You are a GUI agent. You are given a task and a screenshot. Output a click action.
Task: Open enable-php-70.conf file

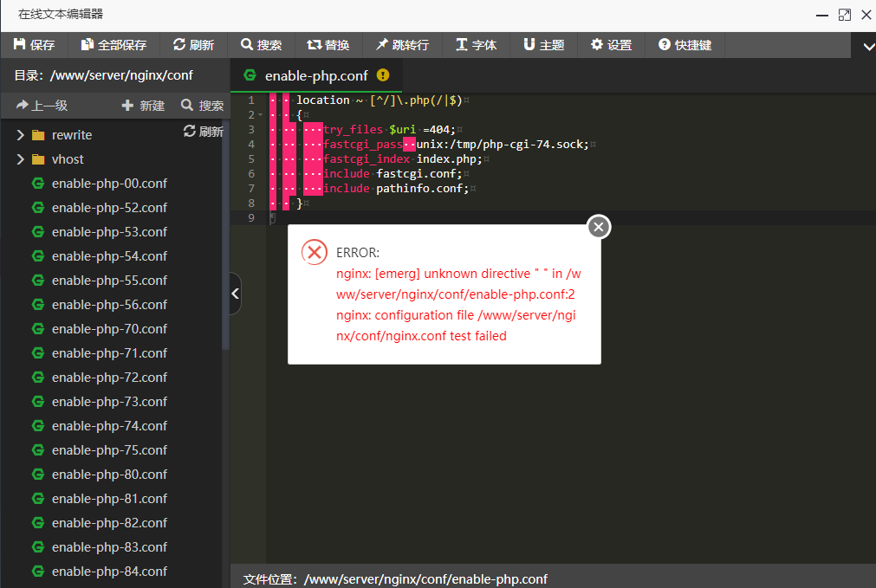tap(109, 329)
